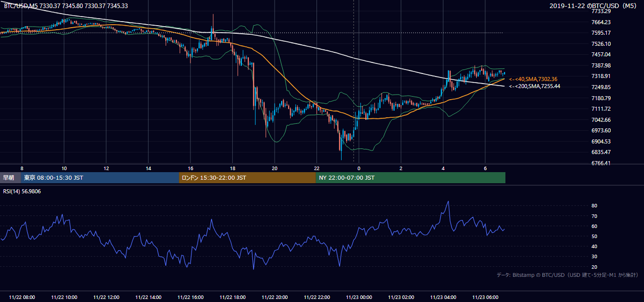The height and width of the screenshot is (302, 644).
Task: Click RSI axis level 20
Action: 594,267
